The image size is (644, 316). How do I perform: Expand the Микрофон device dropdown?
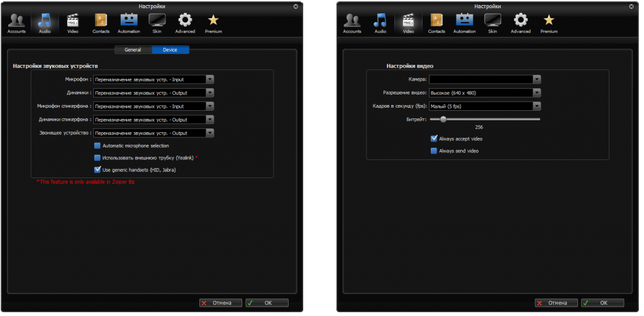pyautogui.click(x=210, y=79)
